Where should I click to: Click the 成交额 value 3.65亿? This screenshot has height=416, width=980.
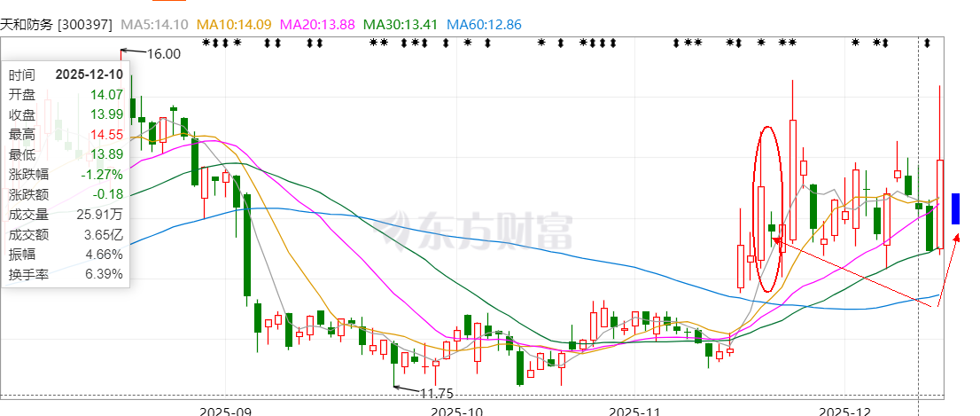click(x=104, y=234)
